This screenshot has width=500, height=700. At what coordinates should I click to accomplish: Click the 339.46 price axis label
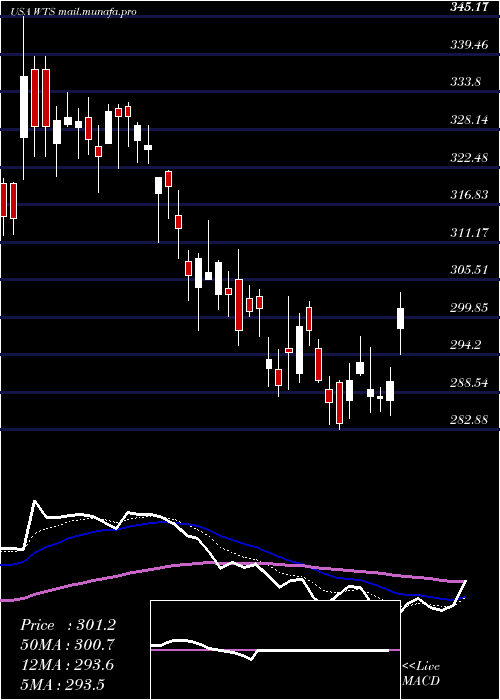point(468,44)
